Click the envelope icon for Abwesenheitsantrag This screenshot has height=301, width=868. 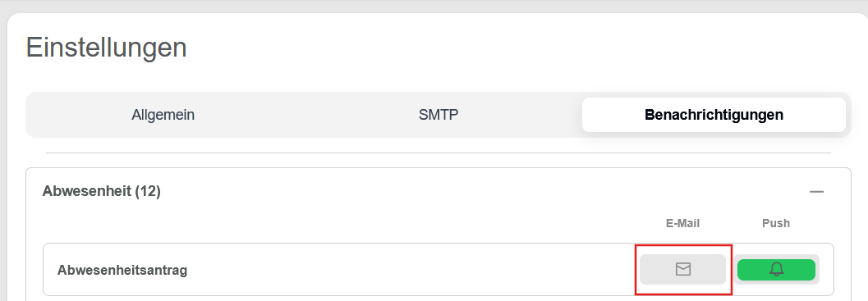click(683, 270)
